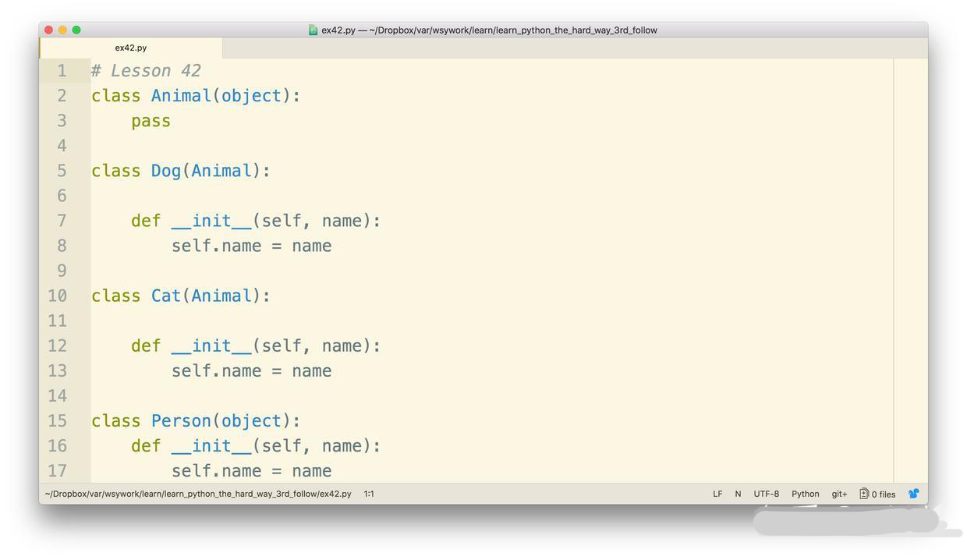
Task: Click the N indicator in status bar
Action: pos(738,494)
